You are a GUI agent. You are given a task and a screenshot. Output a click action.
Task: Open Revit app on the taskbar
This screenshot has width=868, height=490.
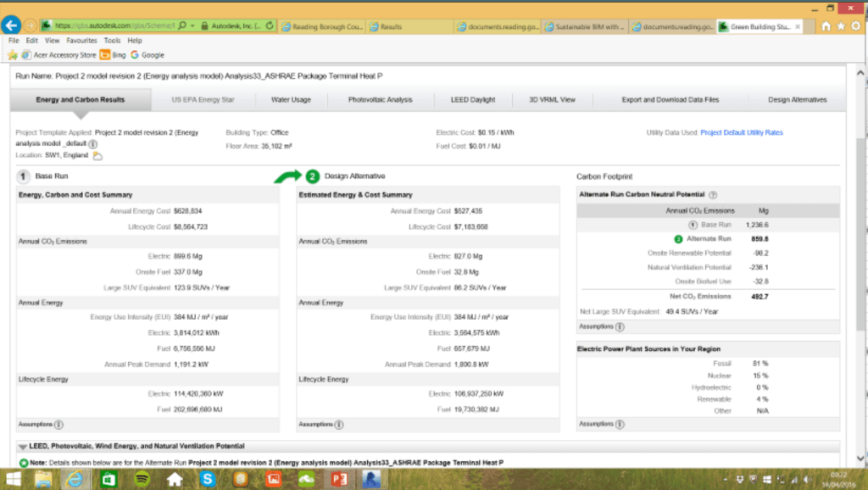coord(371,479)
